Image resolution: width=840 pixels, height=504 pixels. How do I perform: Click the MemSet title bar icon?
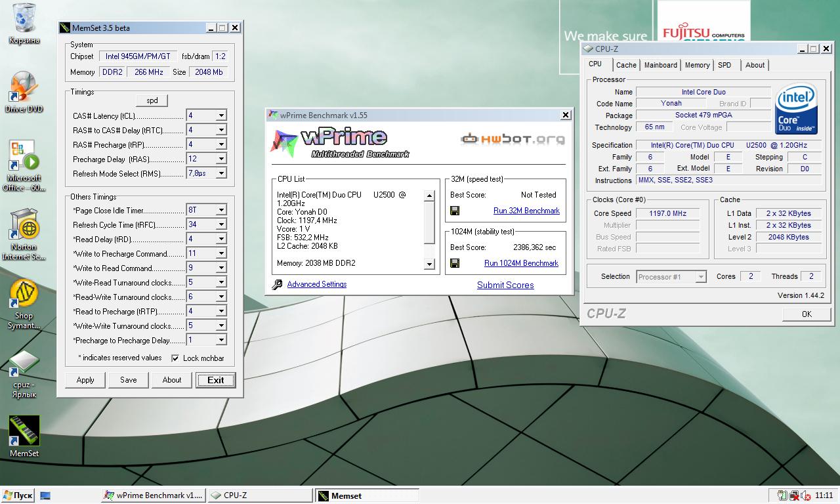[64, 28]
